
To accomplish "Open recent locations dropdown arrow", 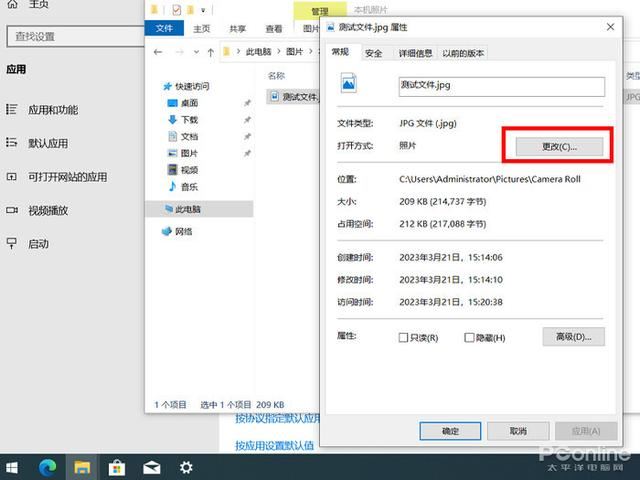I will (x=196, y=52).
